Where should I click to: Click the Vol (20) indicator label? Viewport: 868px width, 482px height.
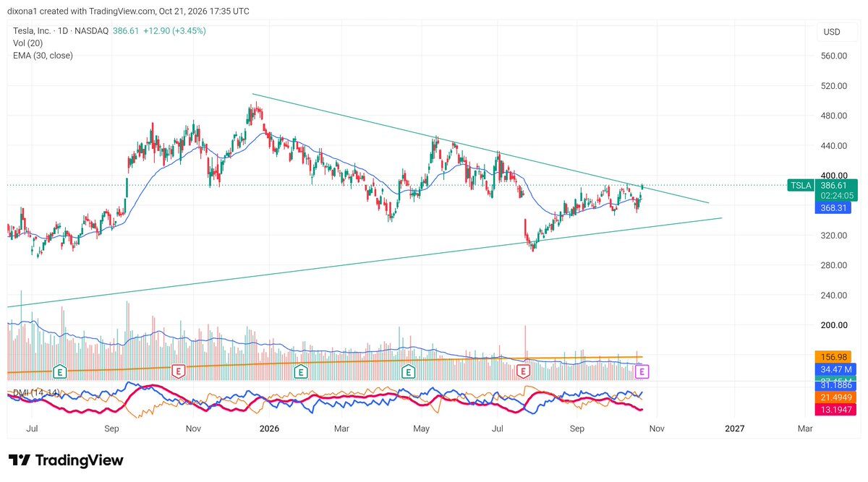[27, 43]
